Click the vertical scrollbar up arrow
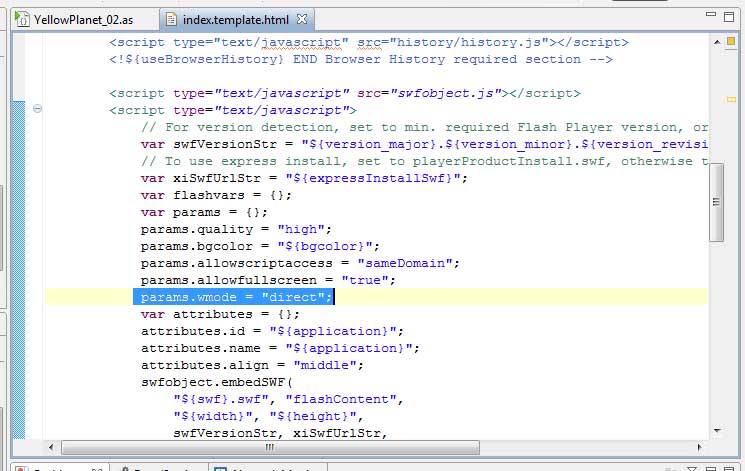The height and width of the screenshot is (471, 745). [x=717, y=42]
